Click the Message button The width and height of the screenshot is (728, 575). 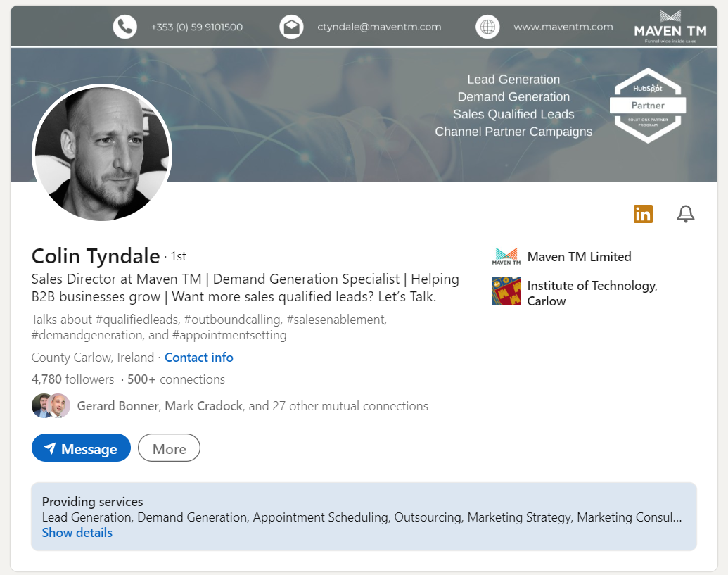tap(82, 448)
